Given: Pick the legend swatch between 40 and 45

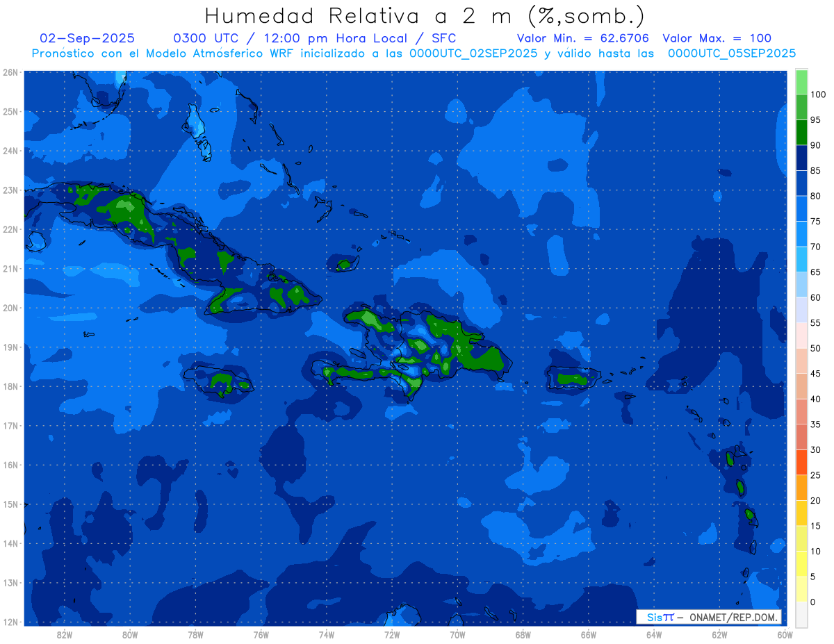Looking at the screenshot, I should pos(801,386).
